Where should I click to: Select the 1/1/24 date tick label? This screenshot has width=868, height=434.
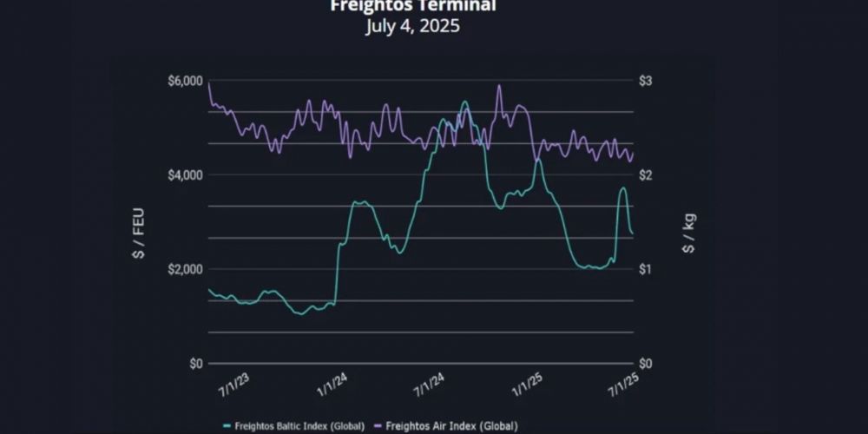tap(332, 383)
